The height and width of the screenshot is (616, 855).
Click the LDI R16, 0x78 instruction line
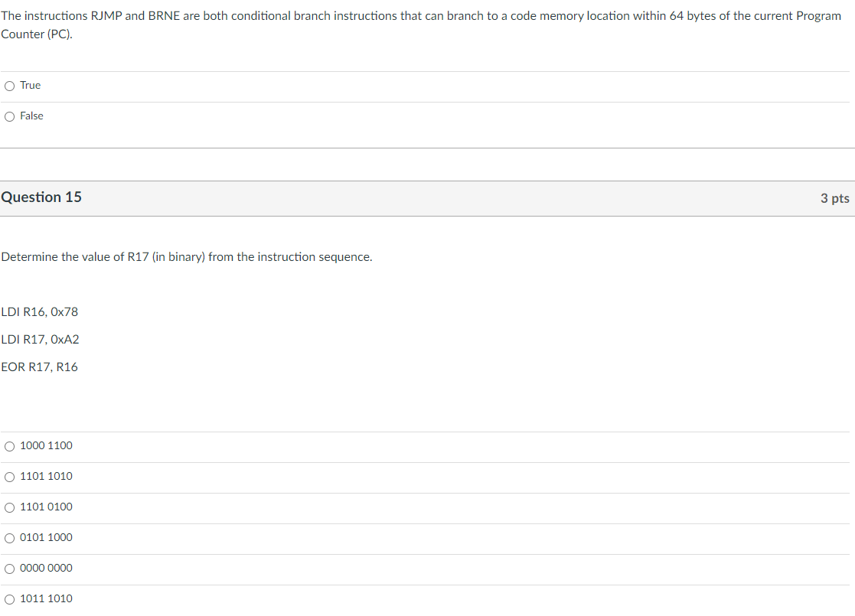pos(40,312)
